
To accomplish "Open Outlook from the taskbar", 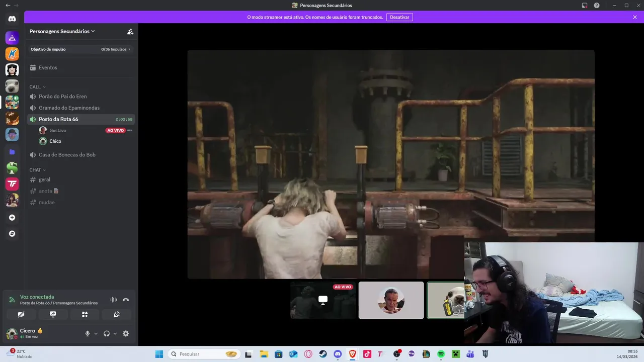I will coord(293,354).
